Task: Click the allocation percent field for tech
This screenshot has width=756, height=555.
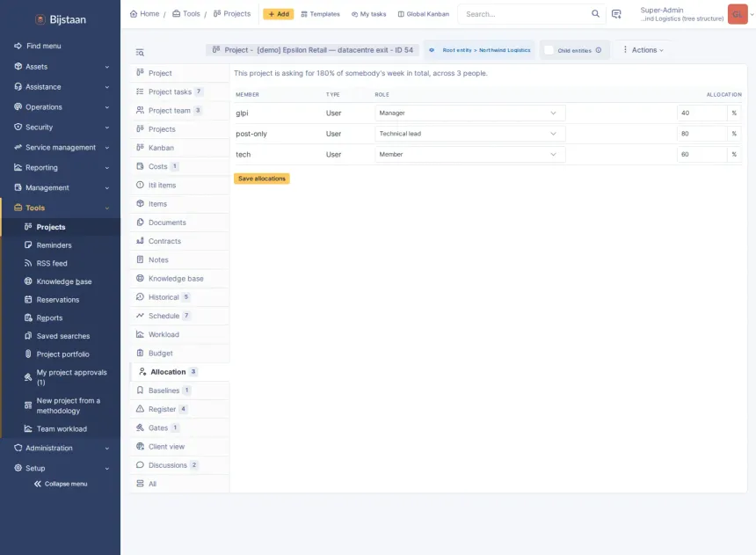Action: 702,155
